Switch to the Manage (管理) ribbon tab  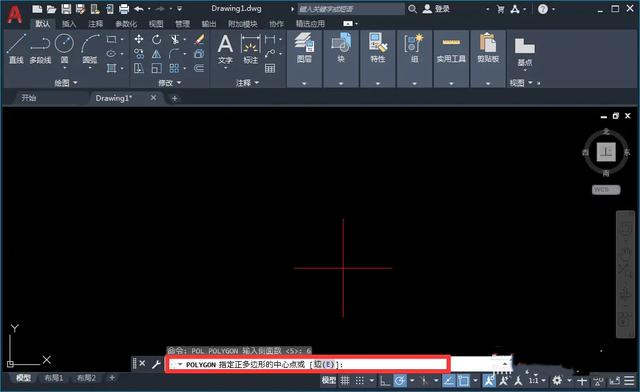(182, 24)
